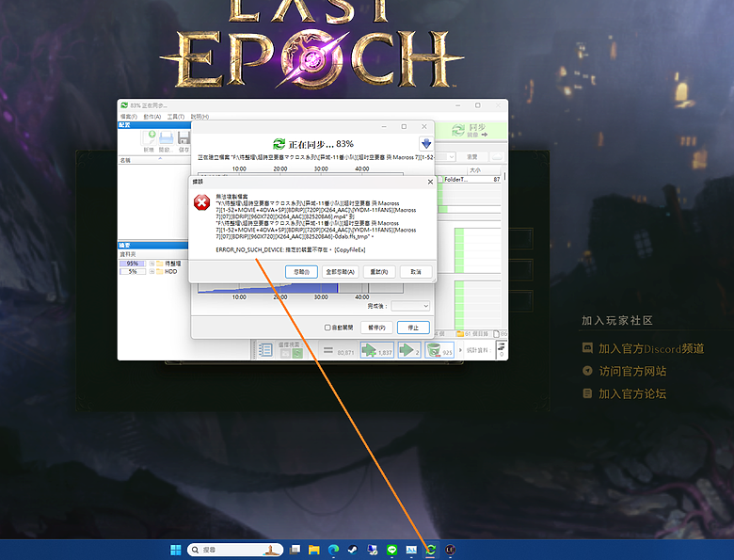Click the 新增 New configuration icon
The height and width of the screenshot is (560, 734).
(x=149, y=141)
